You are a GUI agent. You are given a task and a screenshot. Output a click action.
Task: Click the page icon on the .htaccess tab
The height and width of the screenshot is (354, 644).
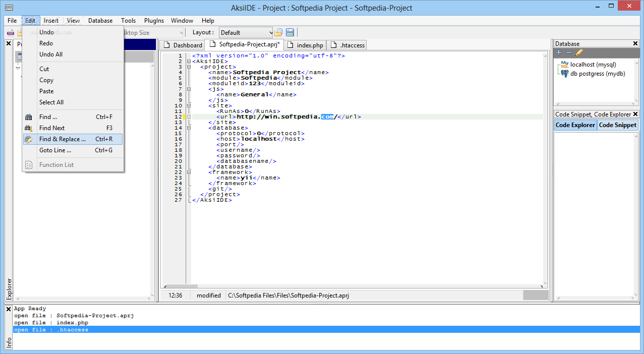click(x=334, y=45)
